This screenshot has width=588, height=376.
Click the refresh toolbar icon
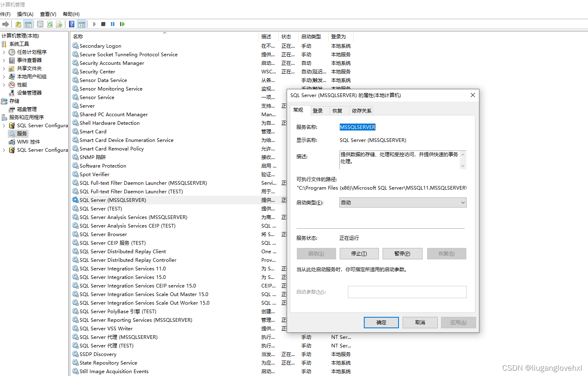click(x=50, y=24)
